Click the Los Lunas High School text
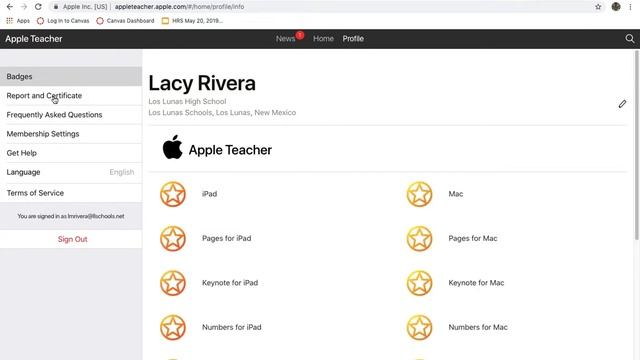This screenshot has width=640, height=360. 187,101
